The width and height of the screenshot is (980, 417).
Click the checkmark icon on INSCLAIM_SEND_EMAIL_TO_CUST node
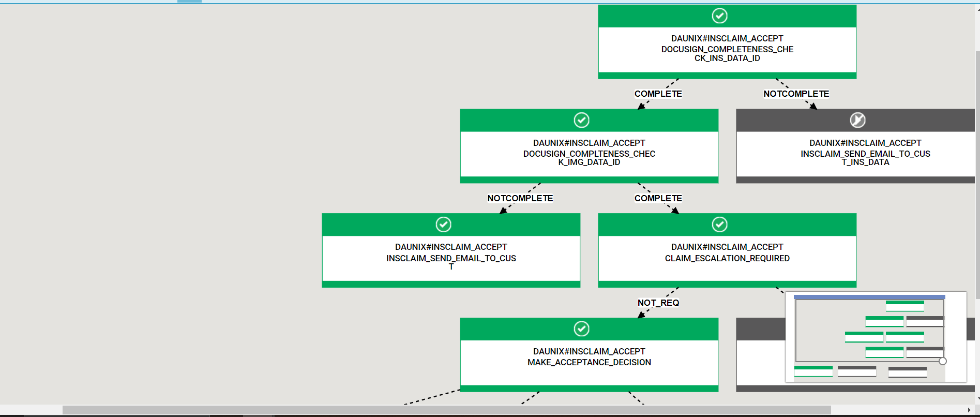(x=443, y=225)
